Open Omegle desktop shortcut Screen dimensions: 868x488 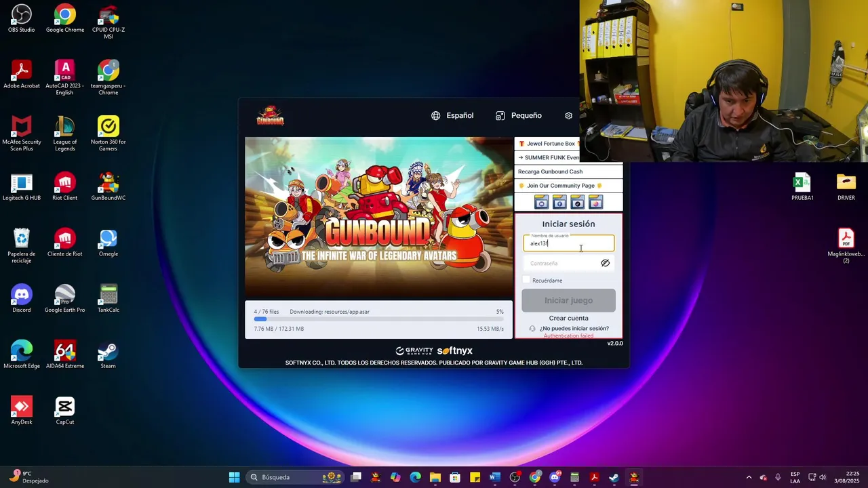pyautogui.click(x=108, y=243)
